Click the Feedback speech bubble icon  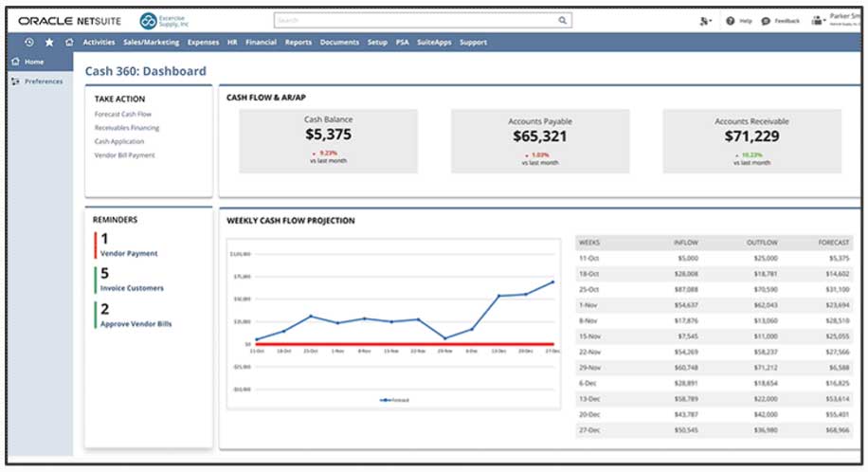pyautogui.click(x=766, y=20)
